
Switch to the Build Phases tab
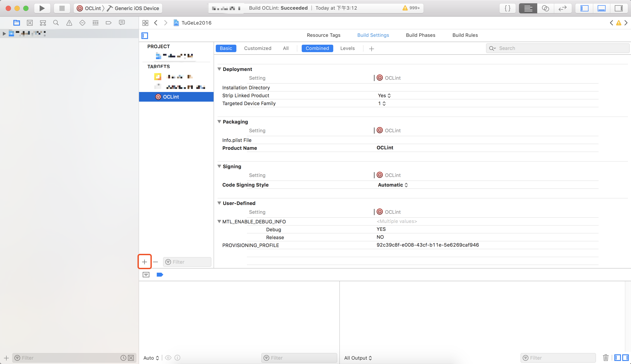coord(420,35)
